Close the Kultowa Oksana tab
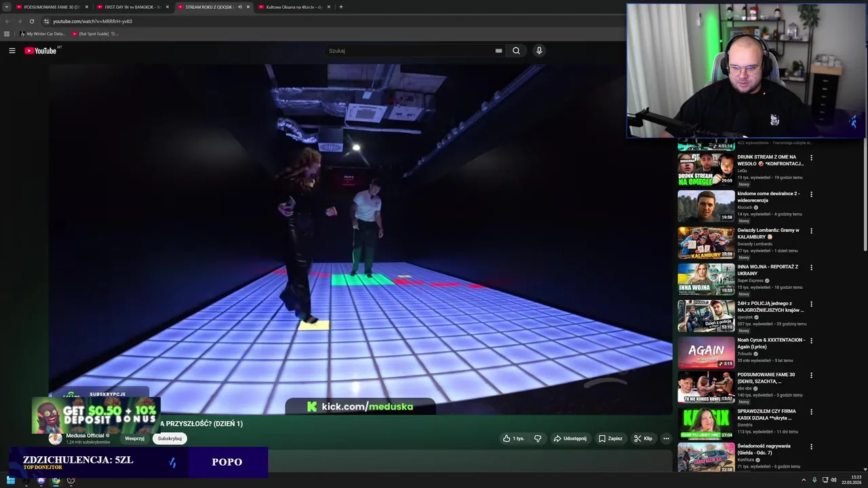Screen dimensions: 868x488 329,7
